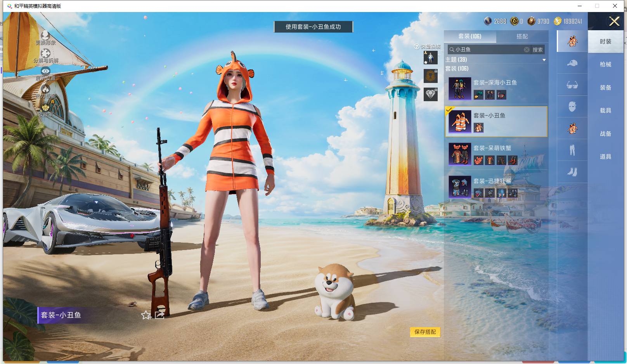Click the gold badge currency icon (0)

514,21
